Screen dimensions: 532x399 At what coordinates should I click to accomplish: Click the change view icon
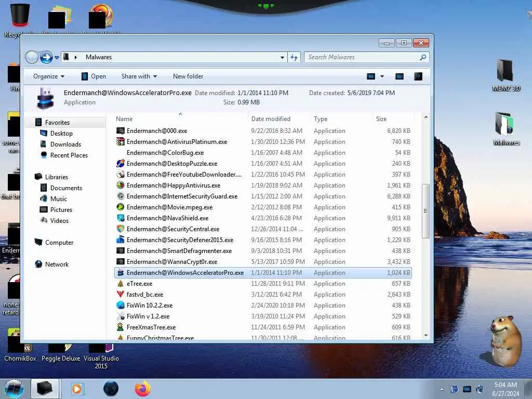371,76
